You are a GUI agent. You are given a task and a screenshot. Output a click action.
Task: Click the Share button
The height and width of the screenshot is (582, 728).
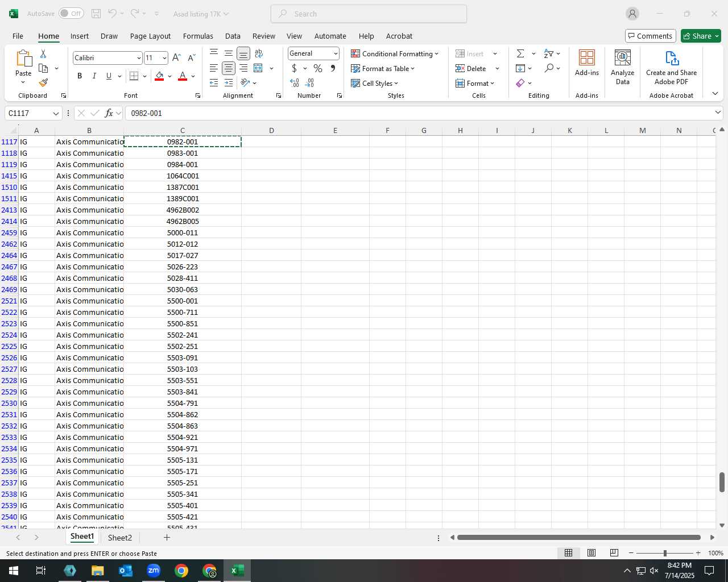[x=701, y=36]
